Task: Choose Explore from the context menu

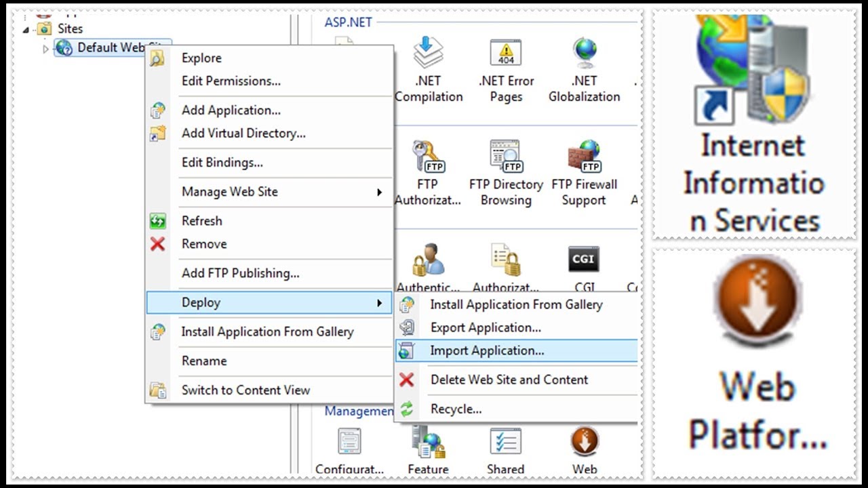Action: pos(269,58)
